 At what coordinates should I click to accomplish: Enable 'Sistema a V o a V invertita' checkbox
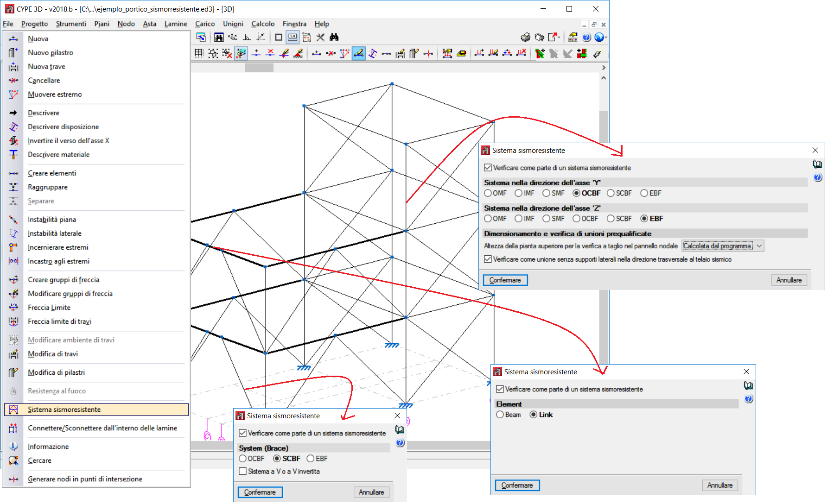(242, 471)
